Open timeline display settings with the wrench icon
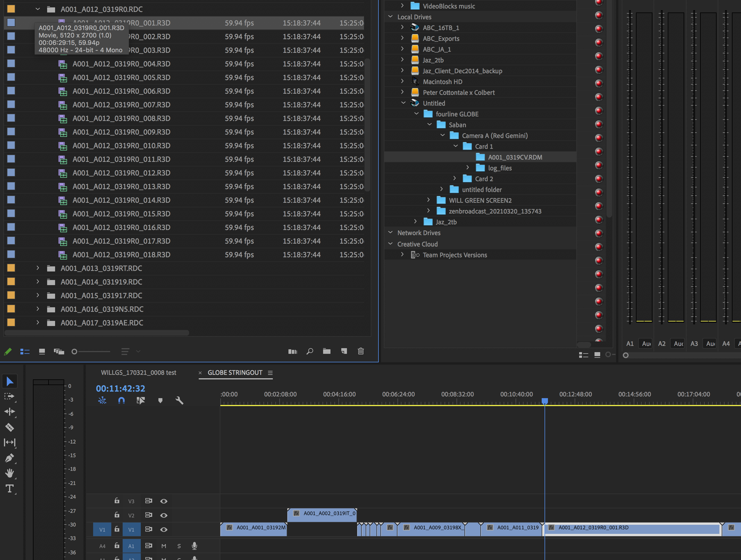The image size is (741, 560). click(x=179, y=400)
